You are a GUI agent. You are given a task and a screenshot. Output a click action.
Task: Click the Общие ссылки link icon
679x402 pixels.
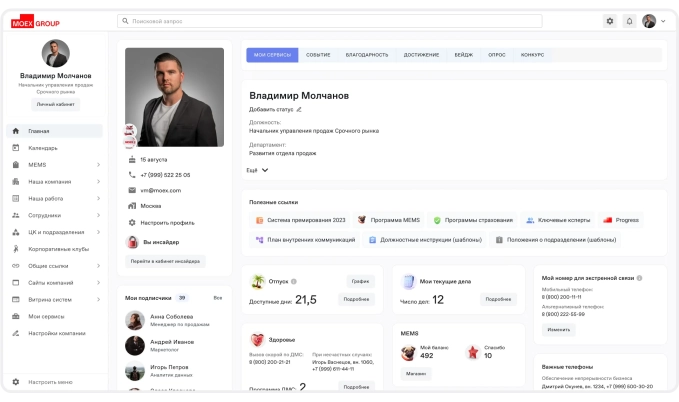point(16,266)
